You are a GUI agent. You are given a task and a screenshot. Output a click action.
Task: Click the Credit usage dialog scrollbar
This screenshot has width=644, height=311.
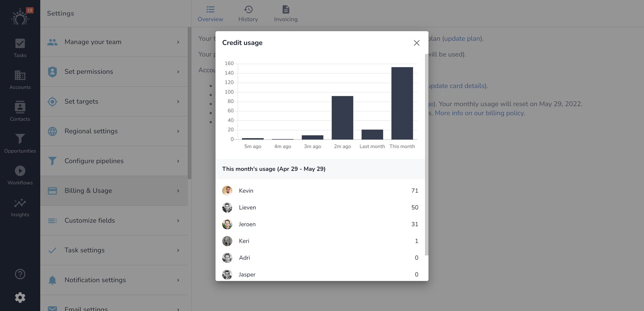[x=427, y=155]
